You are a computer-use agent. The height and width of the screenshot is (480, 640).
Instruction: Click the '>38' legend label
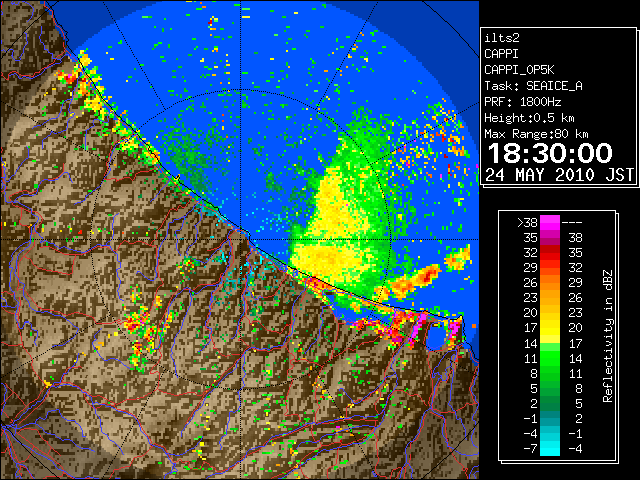tap(527, 223)
